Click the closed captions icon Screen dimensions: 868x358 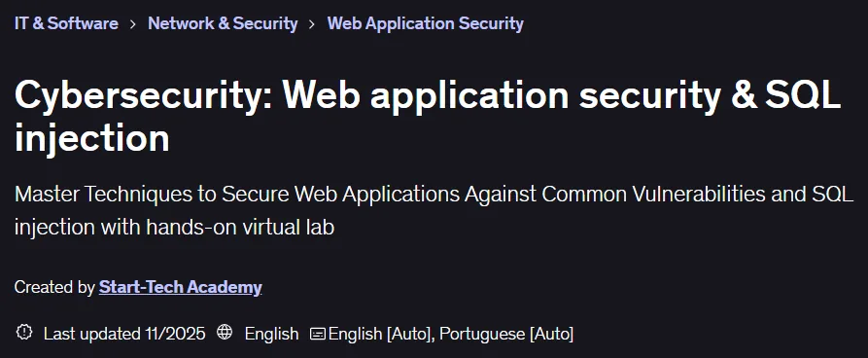point(318,334)
